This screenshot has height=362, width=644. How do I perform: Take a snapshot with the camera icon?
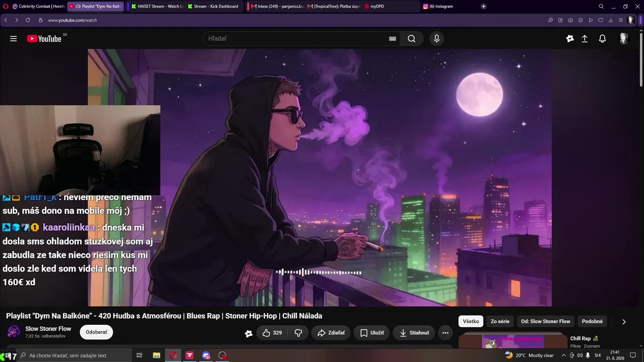(x=571, y=20)
